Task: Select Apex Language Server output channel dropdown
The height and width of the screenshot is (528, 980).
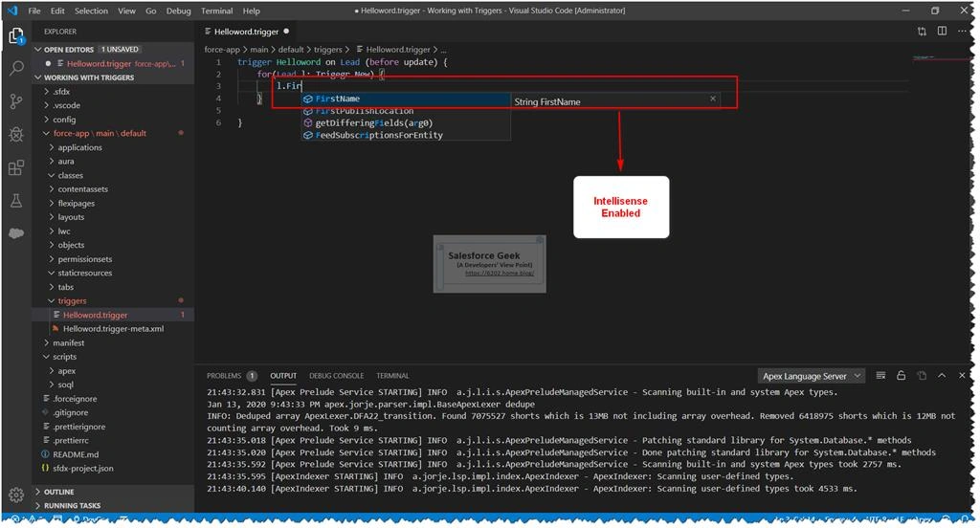Action: [x=812, y=376]
